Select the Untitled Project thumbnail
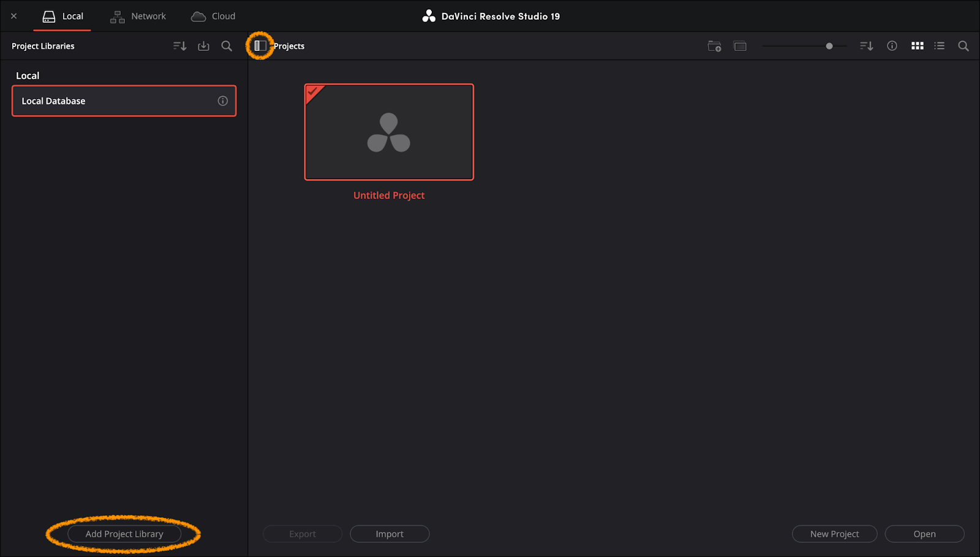This screenshot has width=980, height=557. pyautogui.click(x=389, y=132)
